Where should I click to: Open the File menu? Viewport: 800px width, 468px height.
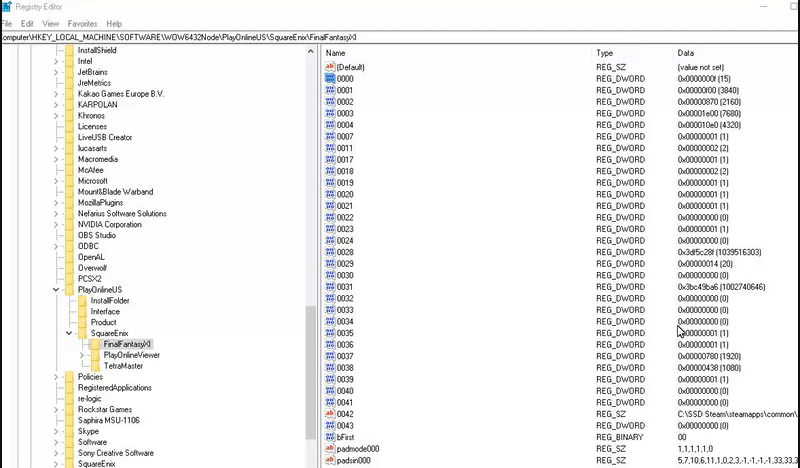point(6,23)
